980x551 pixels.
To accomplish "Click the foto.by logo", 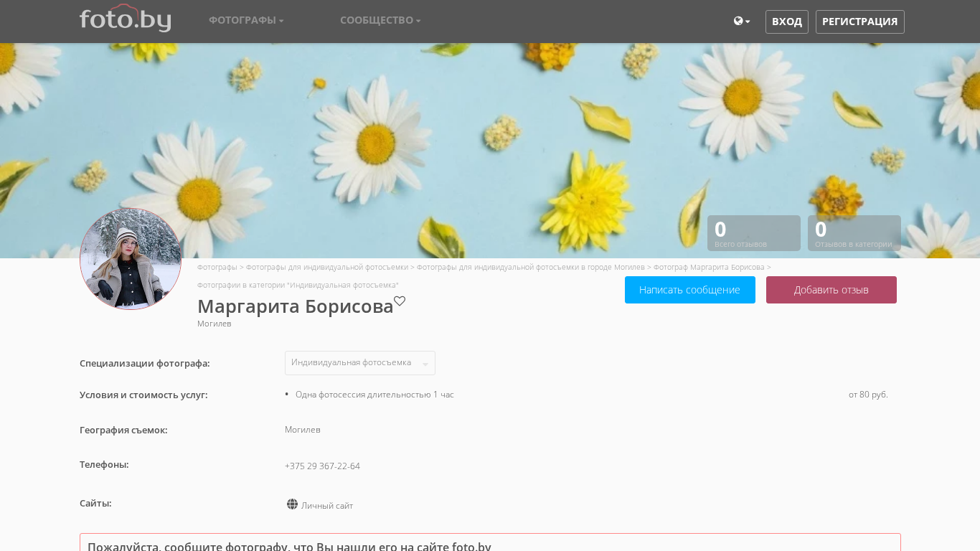I will click(125, 19).
